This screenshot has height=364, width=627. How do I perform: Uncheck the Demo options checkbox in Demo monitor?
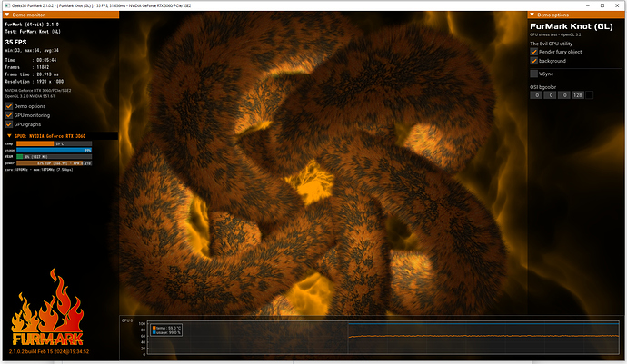[9, 106]
